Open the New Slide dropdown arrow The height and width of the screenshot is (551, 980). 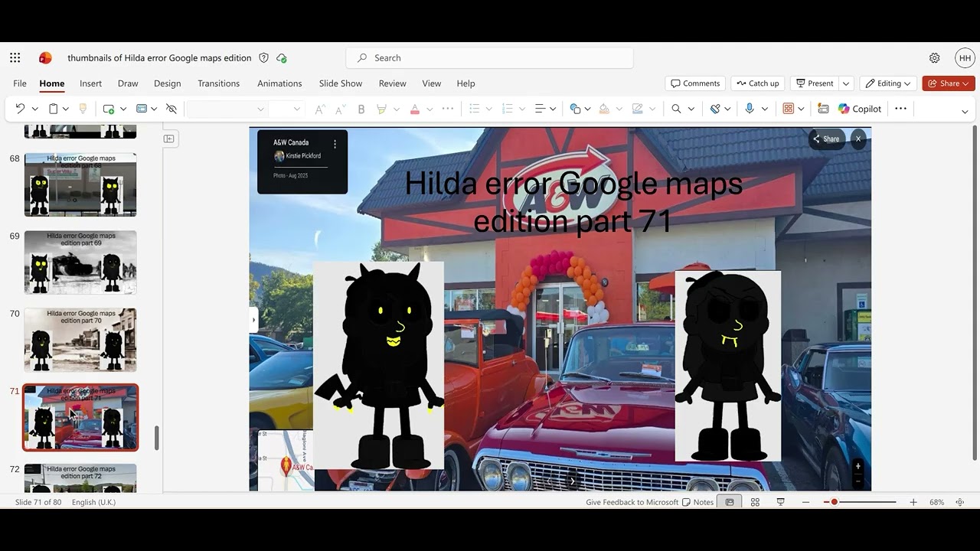122,109
